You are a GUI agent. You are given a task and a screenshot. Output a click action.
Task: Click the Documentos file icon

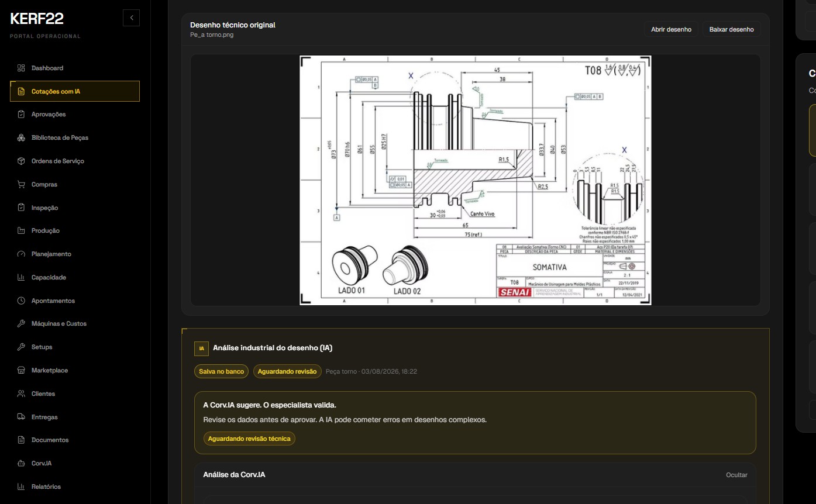pos(21,440)
